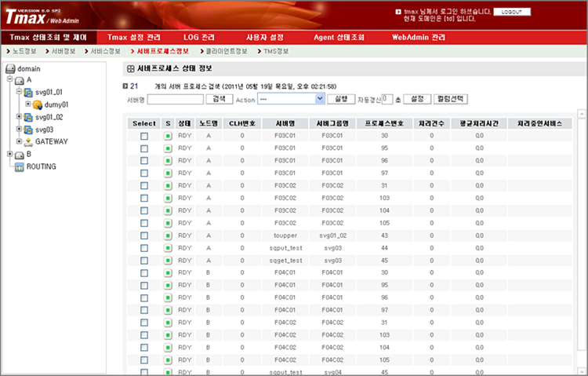Check the box for F04C01 process 30
The image size is (588, 376).
pos(144,273)
